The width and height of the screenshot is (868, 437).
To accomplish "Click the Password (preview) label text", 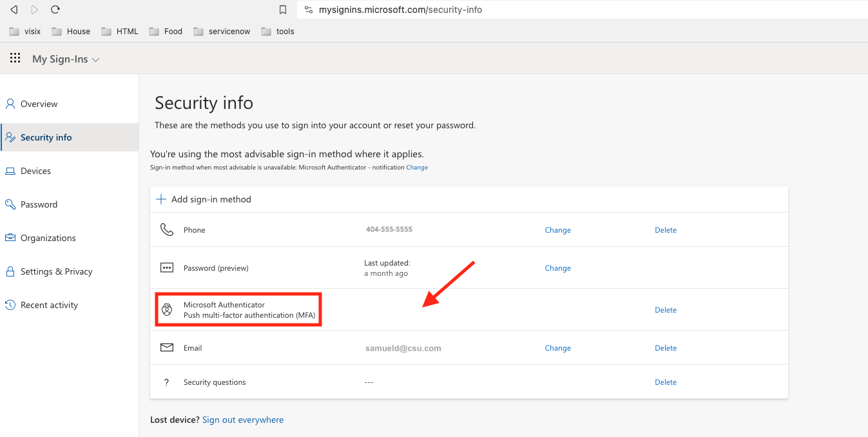I will 216,268.
